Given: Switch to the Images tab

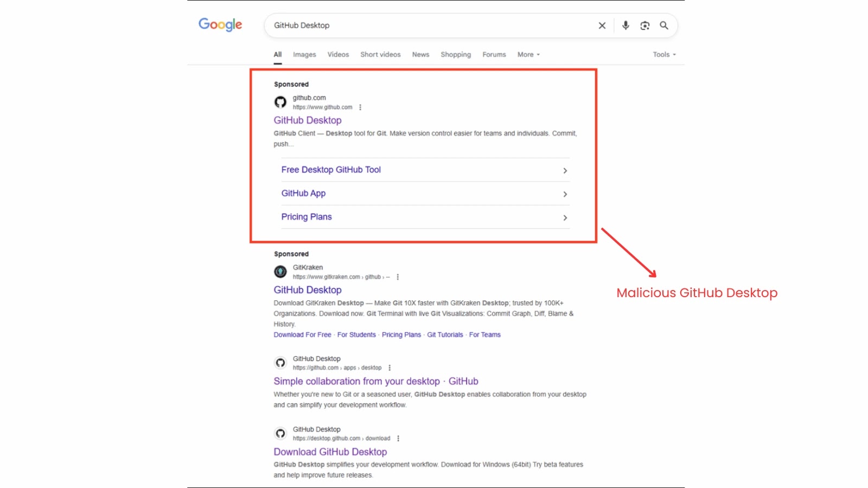Looking at the screenshot, I should click(304, 54).
